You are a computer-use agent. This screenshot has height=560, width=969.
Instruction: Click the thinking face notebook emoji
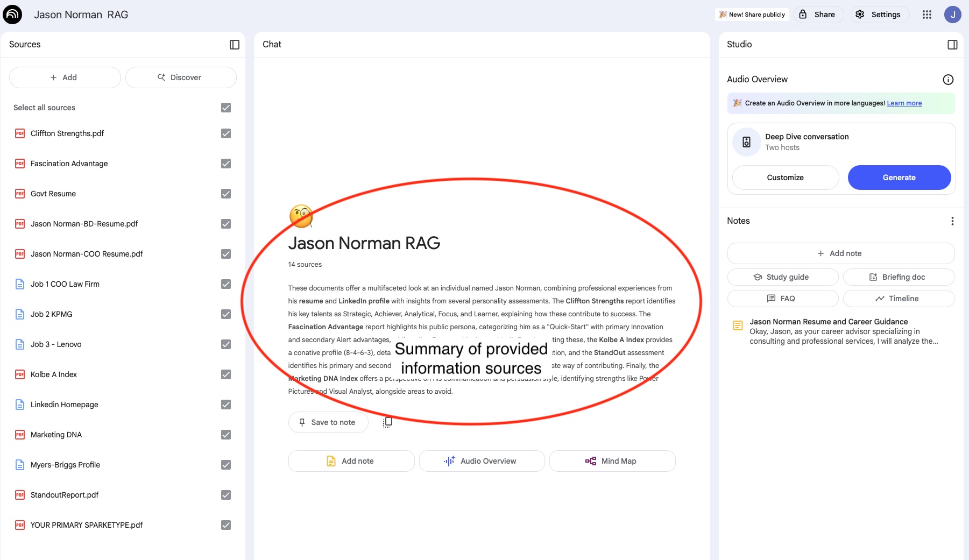301,216
